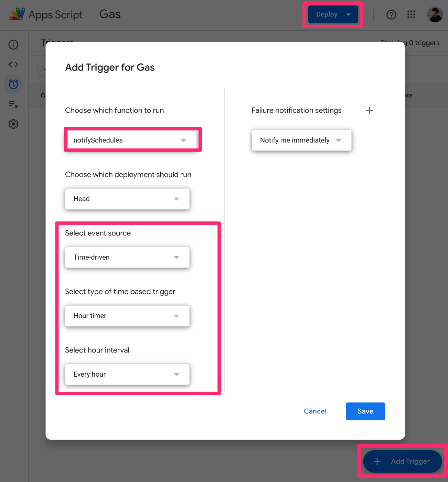Save the new trigger
Image resolution: width=448 pixels, height=482 pixels.
365,411
